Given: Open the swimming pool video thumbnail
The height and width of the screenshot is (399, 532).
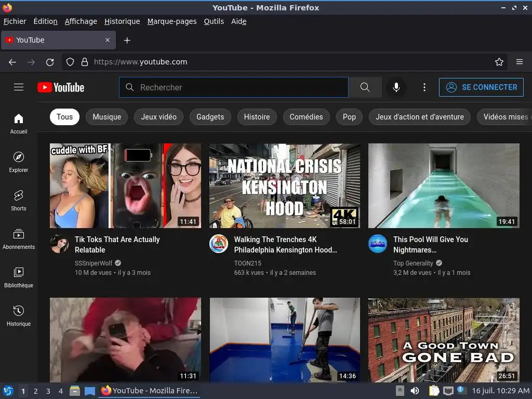Looking at the screenshot, I should point(444,185).
